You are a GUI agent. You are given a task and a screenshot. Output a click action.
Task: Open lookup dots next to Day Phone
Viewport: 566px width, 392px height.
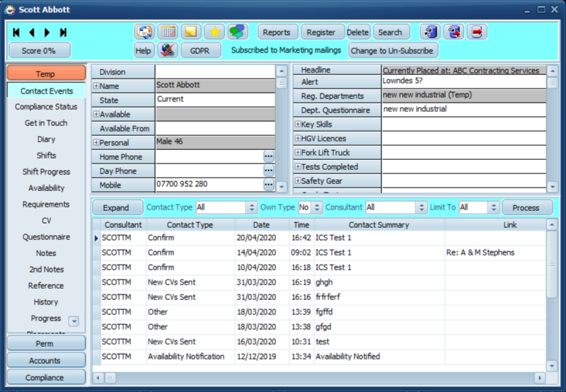tap(268, 171)
